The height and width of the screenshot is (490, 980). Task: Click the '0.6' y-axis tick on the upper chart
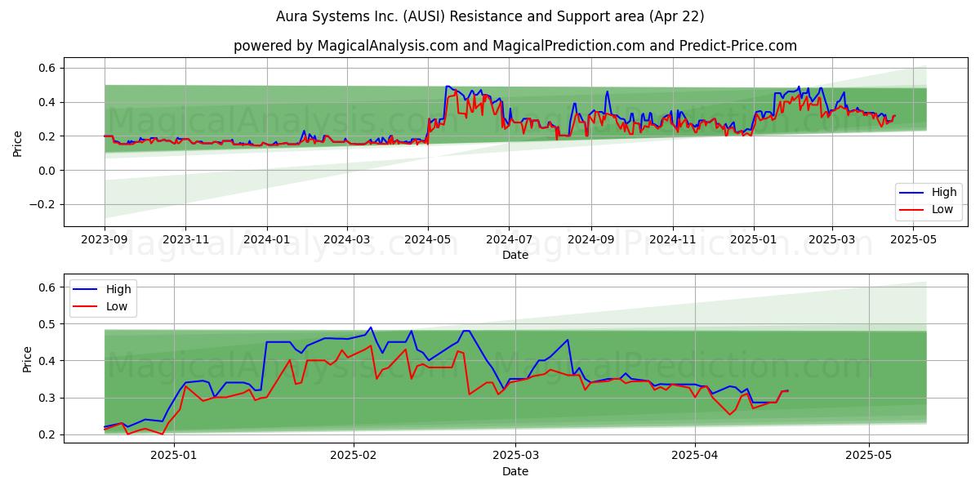(x=47, y=68)
